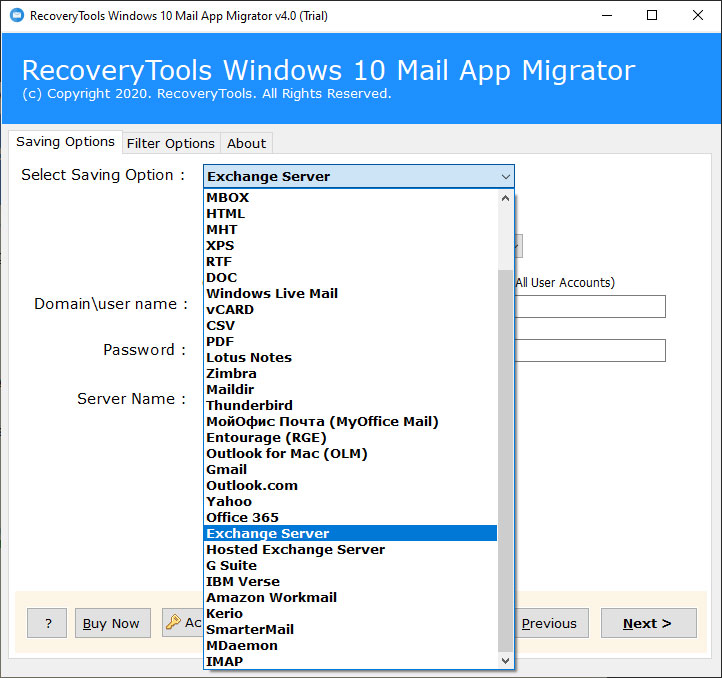Select Windows Live Mail option

(x=350, y=293)
